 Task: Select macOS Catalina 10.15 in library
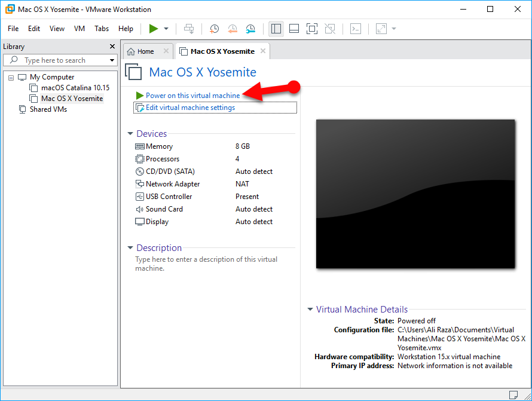click(x=75, y=88)
